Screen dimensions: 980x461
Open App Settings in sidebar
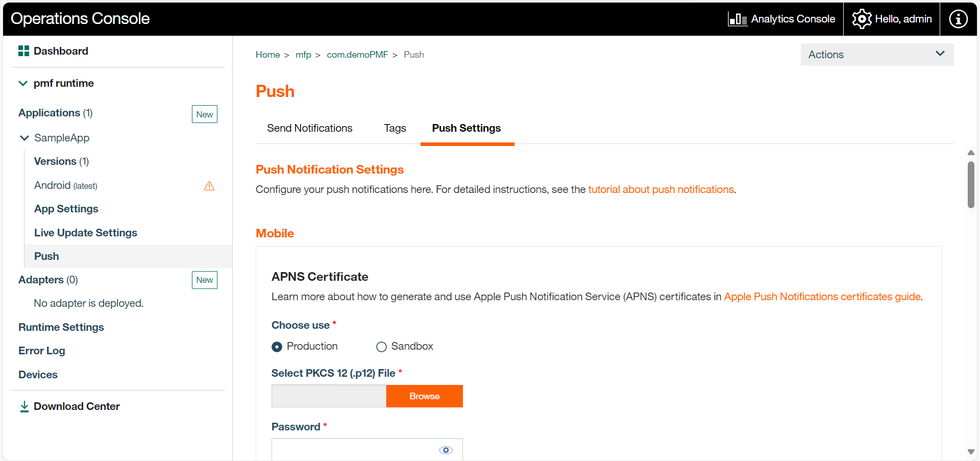(66, 209)
